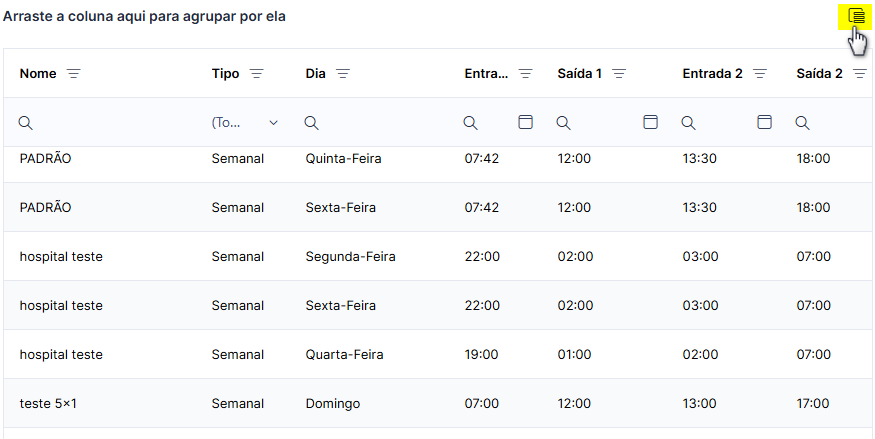Open the column chooser icon
Viewport: 875px width, 439px height.
[855, 16]
